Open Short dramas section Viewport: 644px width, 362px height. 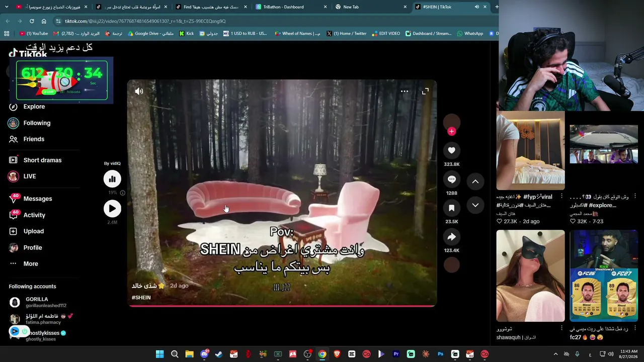[x=35, y=160]
